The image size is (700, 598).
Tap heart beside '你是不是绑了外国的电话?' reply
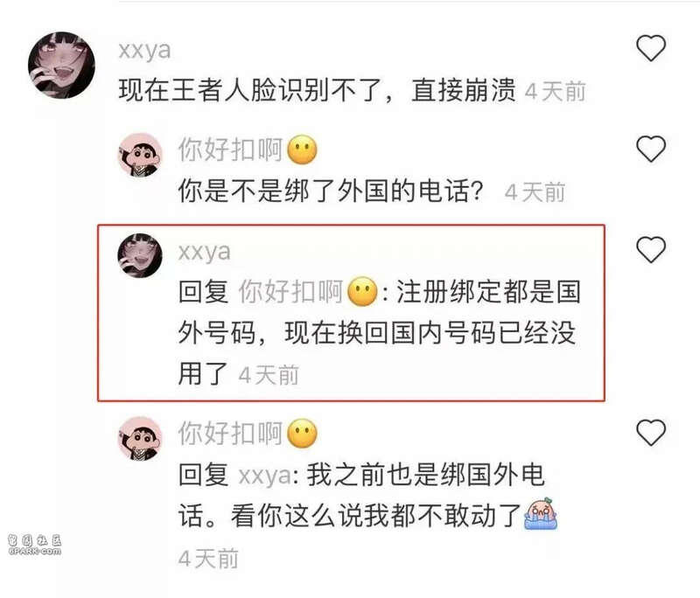(650, 149)
